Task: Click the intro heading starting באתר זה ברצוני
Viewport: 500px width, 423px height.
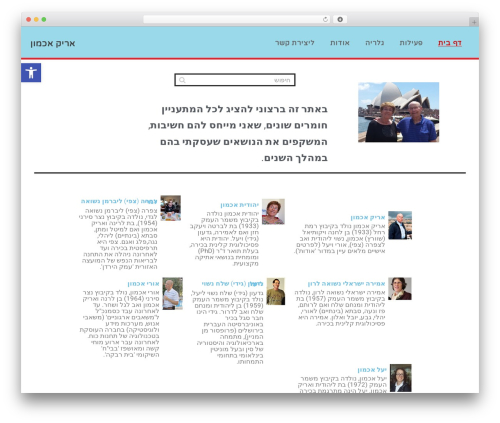Action: pyautogui.click(x=238, y=133)
